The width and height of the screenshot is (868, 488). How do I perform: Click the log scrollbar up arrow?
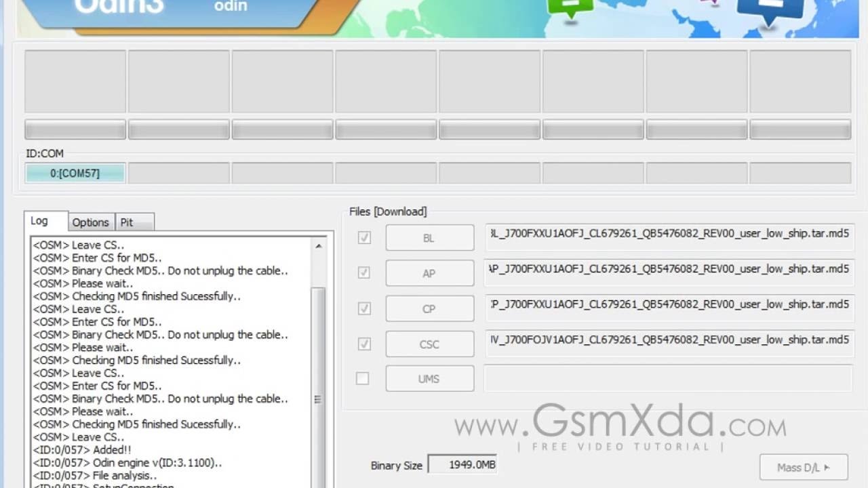click(318, 246)
